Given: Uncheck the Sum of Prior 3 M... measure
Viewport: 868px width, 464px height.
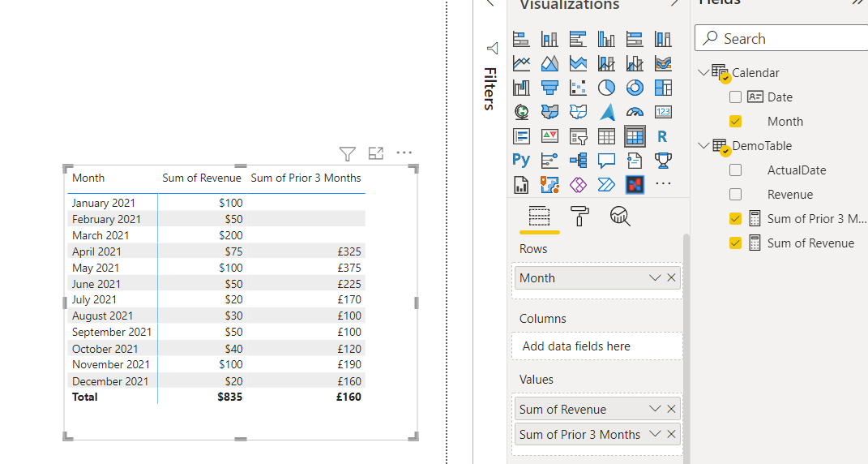Looking at the screenshot, I should pos(735,219).
